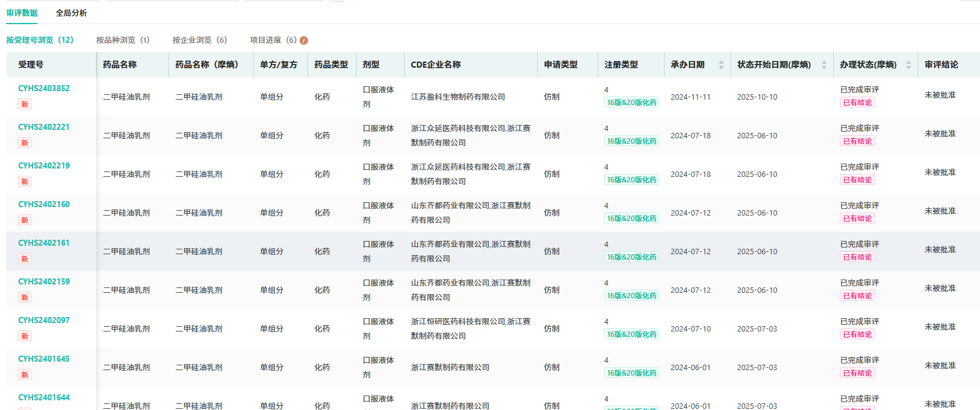The image size is (980, 410).
Task: Open the 按企业浏览 (6) view
Action: click(199, 40)
